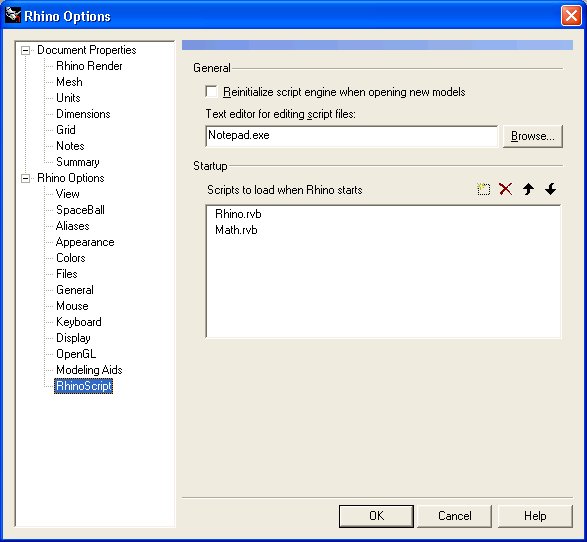Select Rhino.rvb in the startup scripts list
The width and height of the screenshot is (587, 542).
(238, 214)
